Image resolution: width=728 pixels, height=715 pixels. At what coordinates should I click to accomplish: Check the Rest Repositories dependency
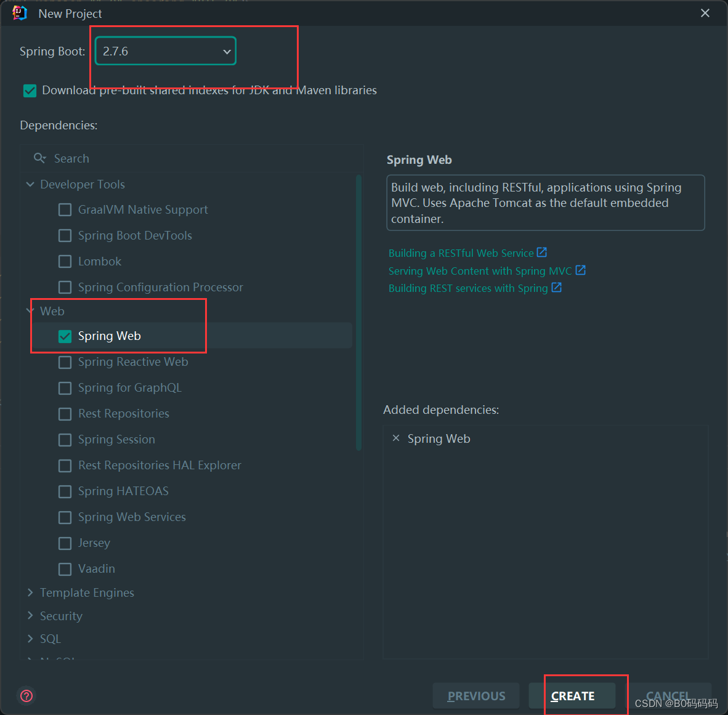click(65, 414)
